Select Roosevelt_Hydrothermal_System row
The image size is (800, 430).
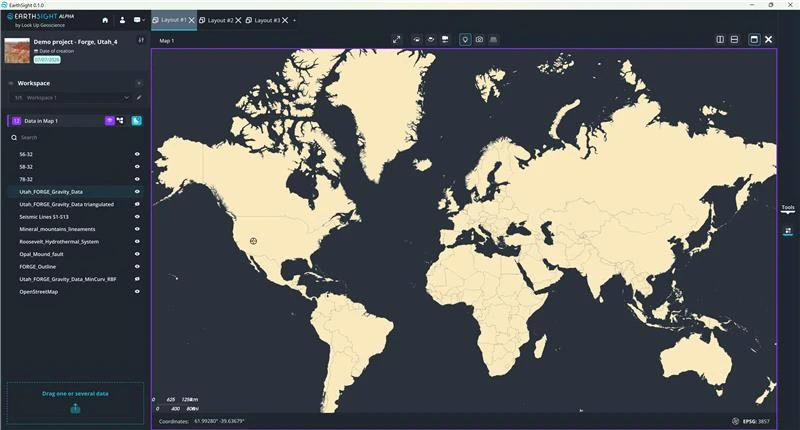pyautogui.click(x=74, y=242)
